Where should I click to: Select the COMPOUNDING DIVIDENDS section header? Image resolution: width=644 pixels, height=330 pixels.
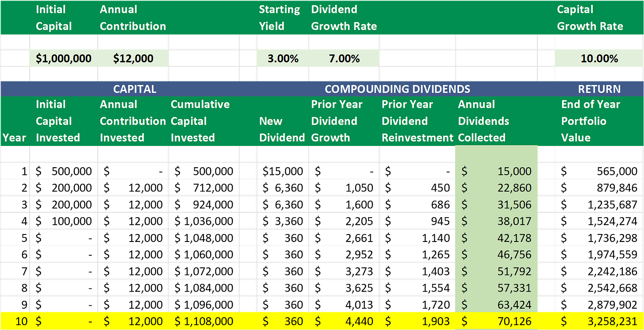397,89
